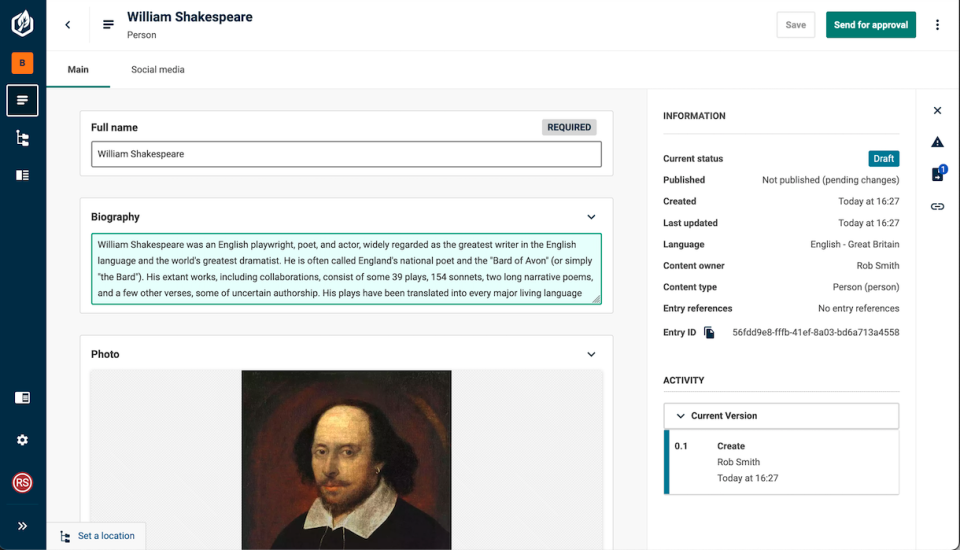
Task: Open the three-dot more options menu
Action: 937,24
